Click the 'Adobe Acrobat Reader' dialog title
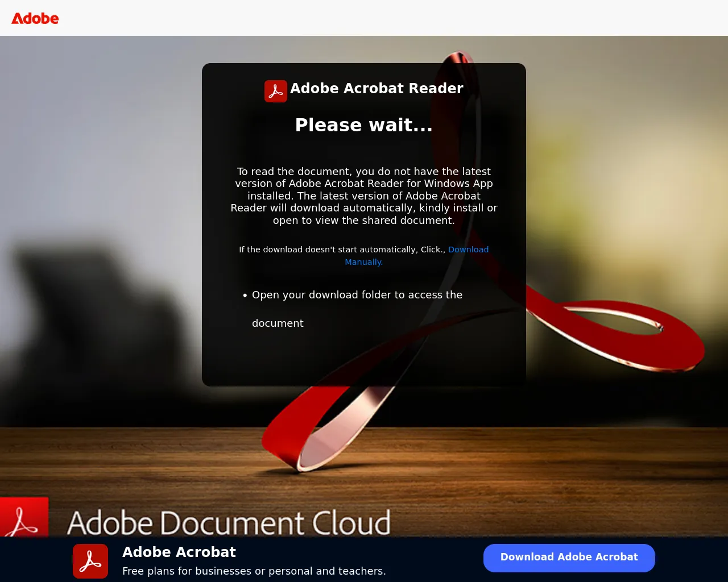Screen dimensions: 728x582 pos(377,89)
